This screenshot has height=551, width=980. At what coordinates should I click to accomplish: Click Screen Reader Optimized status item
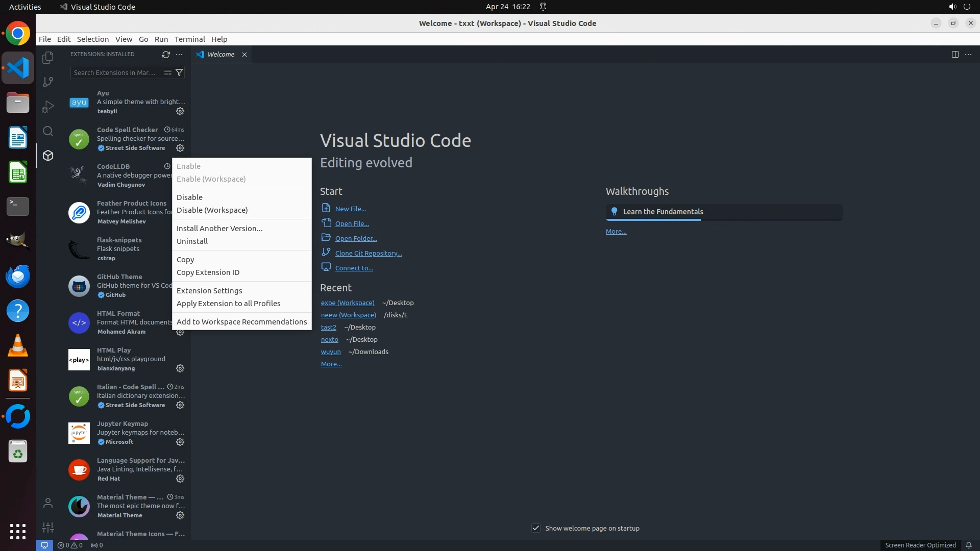920,545
